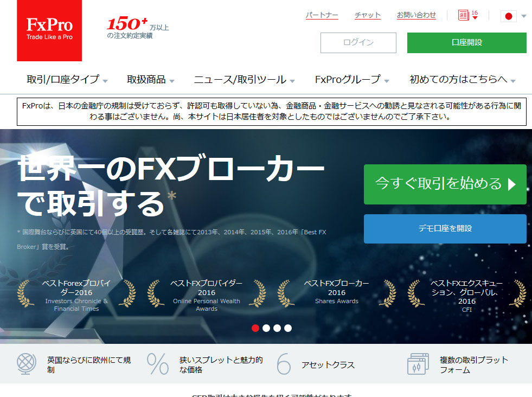
Task: Click the 狭いスプレッドと魅力的な価格 text
Action: coord(221,365)
